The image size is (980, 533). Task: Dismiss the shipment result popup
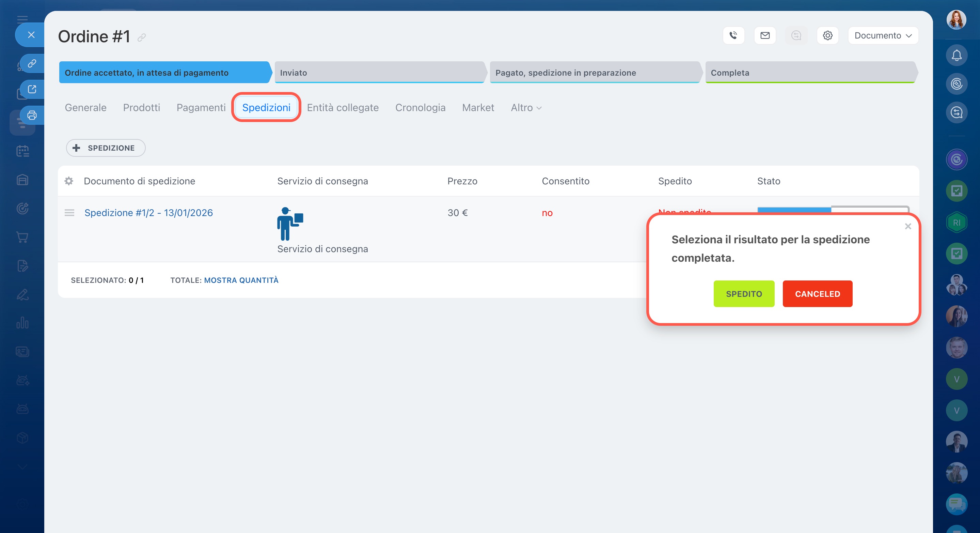pos(908,227)
